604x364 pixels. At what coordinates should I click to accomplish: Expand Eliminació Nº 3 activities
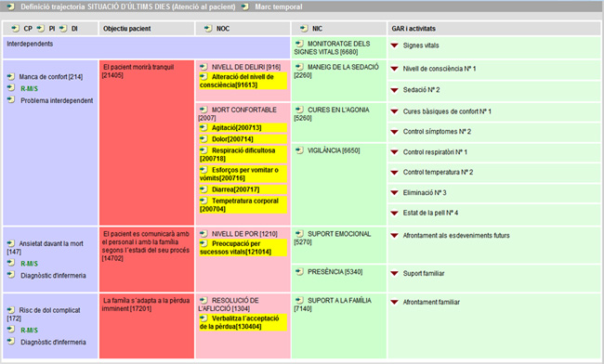(394, 192)
